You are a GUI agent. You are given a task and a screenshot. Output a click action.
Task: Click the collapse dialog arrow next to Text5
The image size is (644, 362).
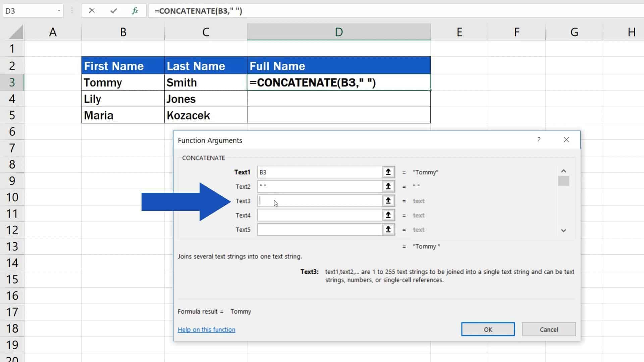click(x=388, y=229)
